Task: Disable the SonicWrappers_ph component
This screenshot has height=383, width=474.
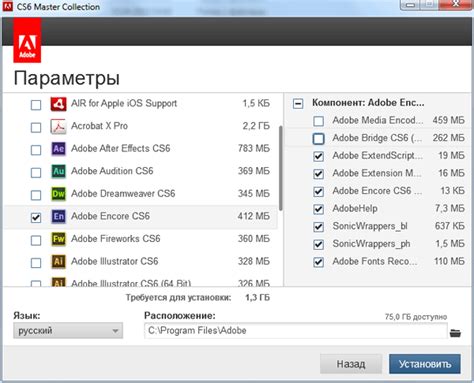Action: pos(318,245)
